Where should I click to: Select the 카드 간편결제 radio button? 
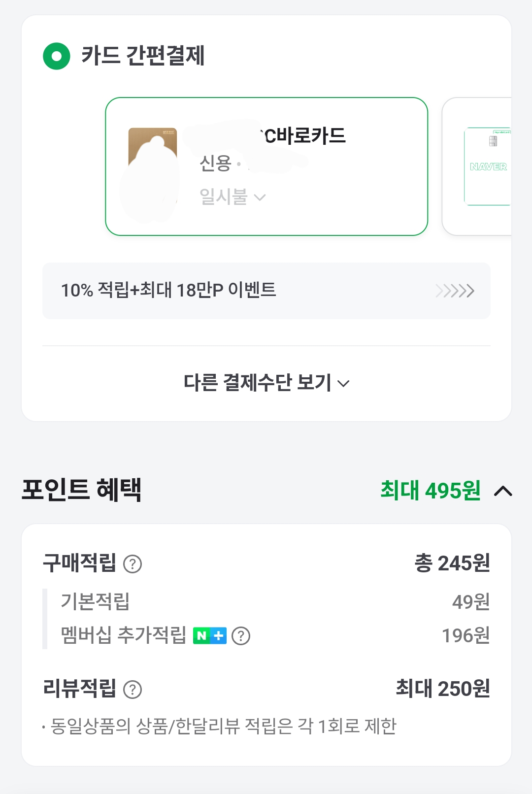(x=57, y=56)
